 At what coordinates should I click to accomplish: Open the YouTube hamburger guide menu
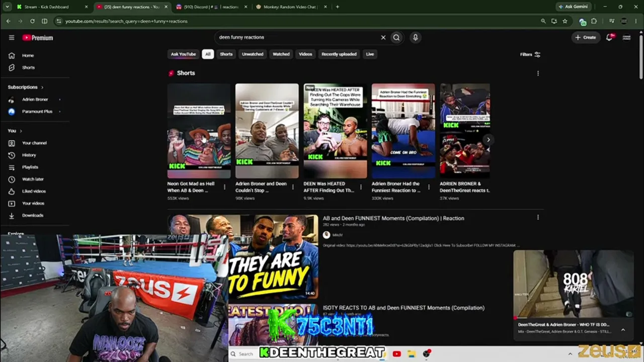pyautogui.click(x=12, y=38)
